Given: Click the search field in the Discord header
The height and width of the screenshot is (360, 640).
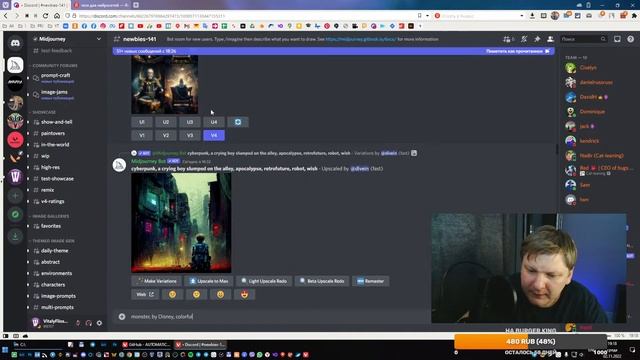Looking at the screenshot, I should (583, 39).
